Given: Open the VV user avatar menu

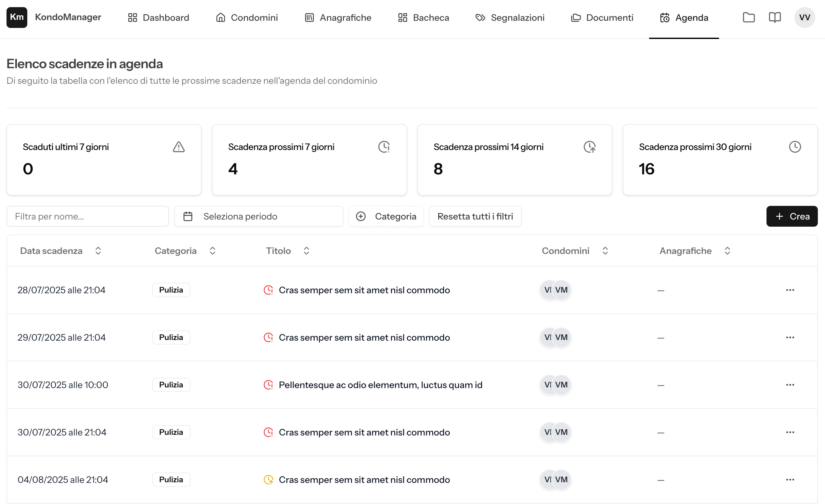Looking at the screenshot, I should point(805,18).
